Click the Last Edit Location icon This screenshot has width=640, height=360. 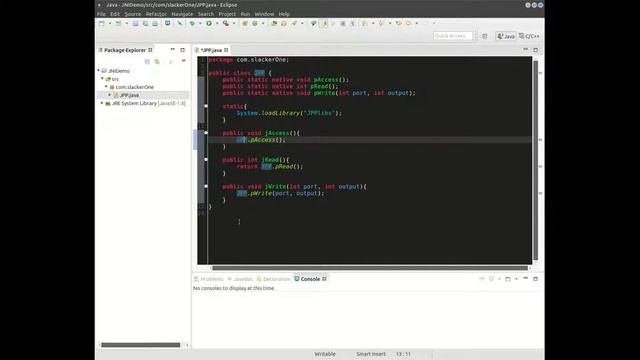pos(399,24)
